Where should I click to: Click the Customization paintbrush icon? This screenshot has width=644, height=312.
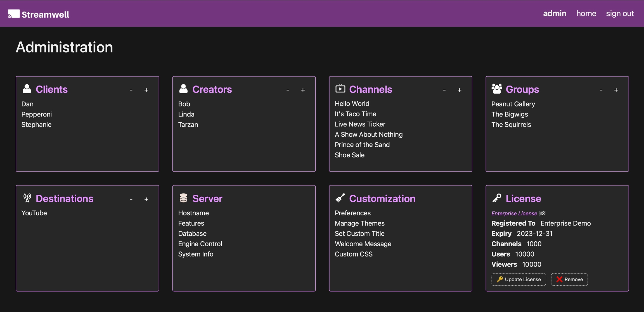click(340, 198)
